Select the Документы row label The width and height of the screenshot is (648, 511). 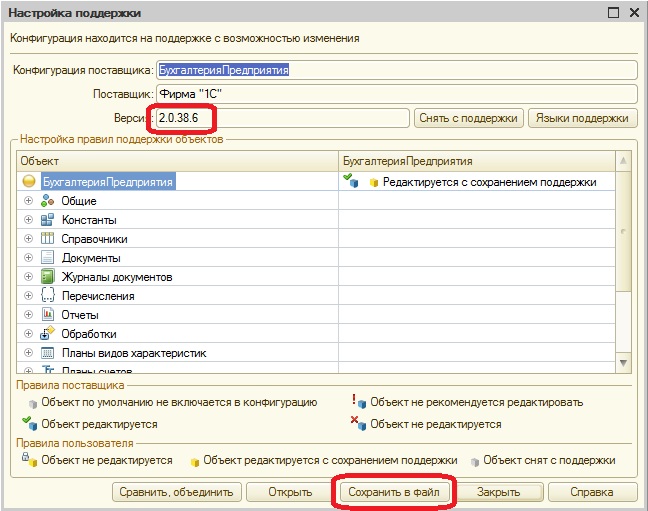click(91, 258)
